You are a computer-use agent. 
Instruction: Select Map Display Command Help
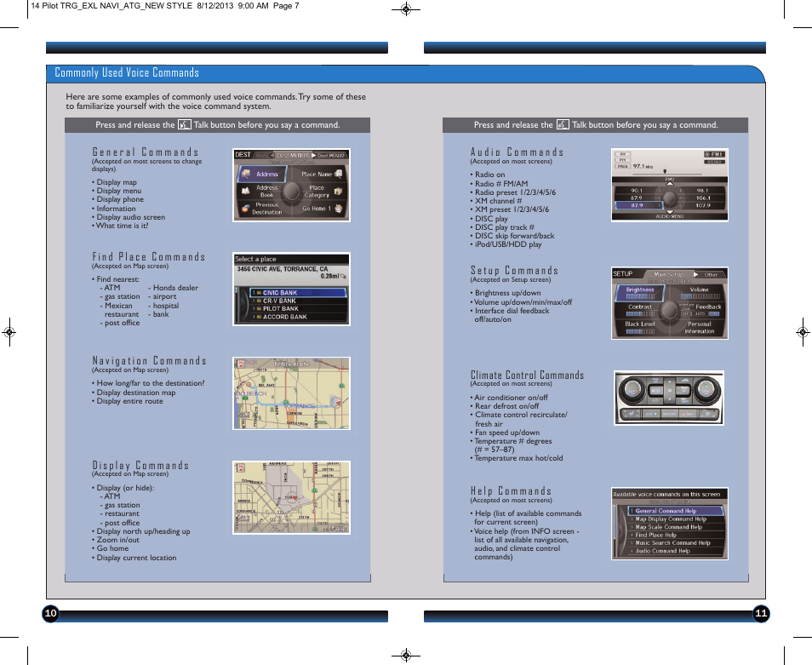click(x=676, y=519)
